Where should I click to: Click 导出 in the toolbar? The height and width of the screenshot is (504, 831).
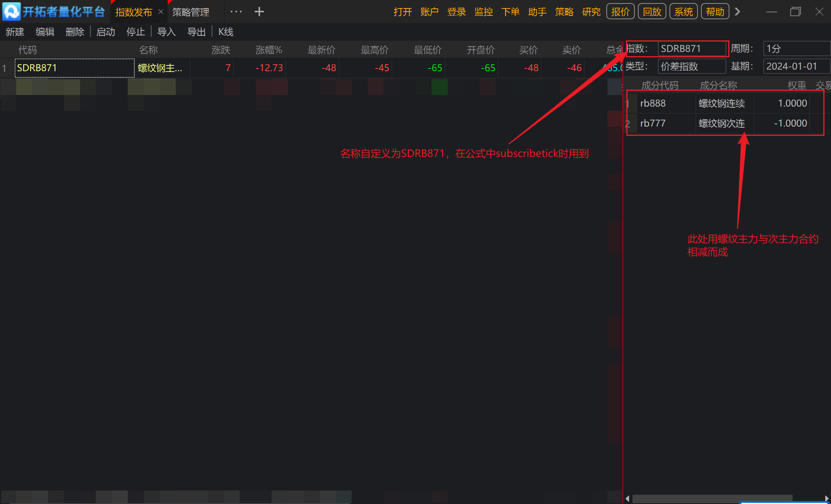pyautogui.click(x=197, y=32)
